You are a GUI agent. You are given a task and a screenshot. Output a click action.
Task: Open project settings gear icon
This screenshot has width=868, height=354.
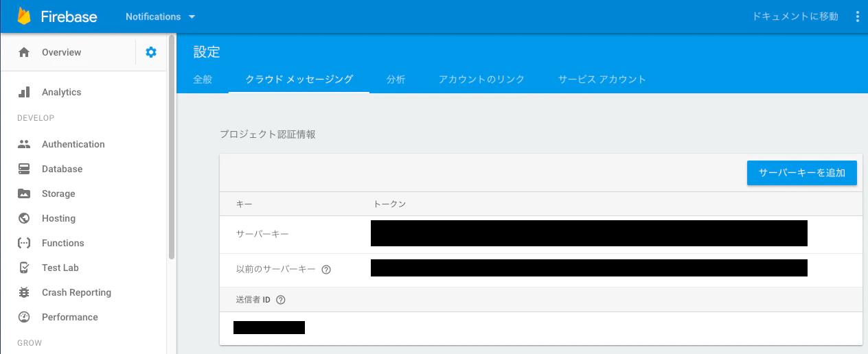151,52
